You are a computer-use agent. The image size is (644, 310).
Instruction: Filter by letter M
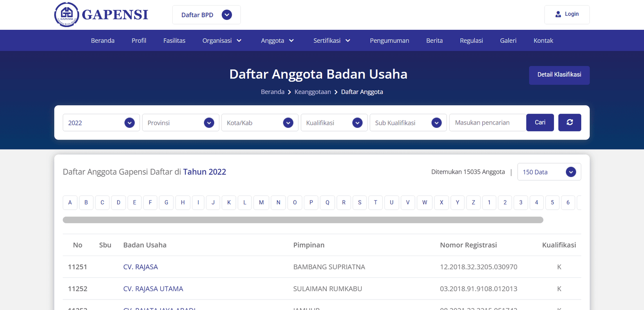coord(261,202)
